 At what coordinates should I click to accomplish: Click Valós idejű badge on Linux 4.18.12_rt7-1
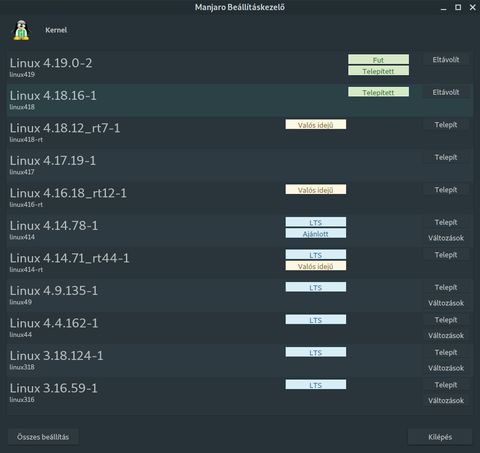click(x=316, y=124)
